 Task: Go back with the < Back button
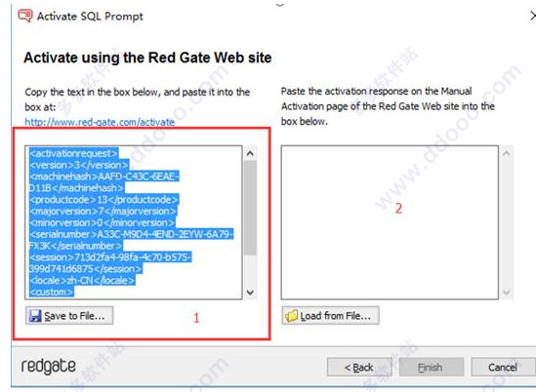click(x=359, y=367)
